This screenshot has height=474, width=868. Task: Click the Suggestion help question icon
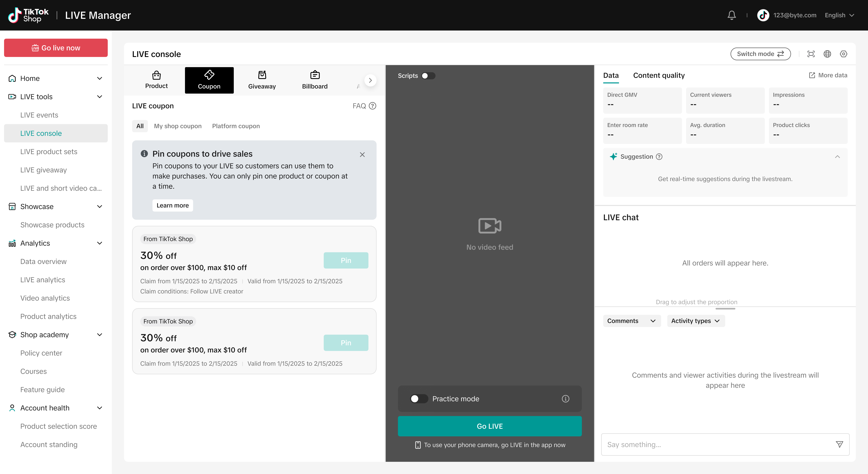(659, 156)
